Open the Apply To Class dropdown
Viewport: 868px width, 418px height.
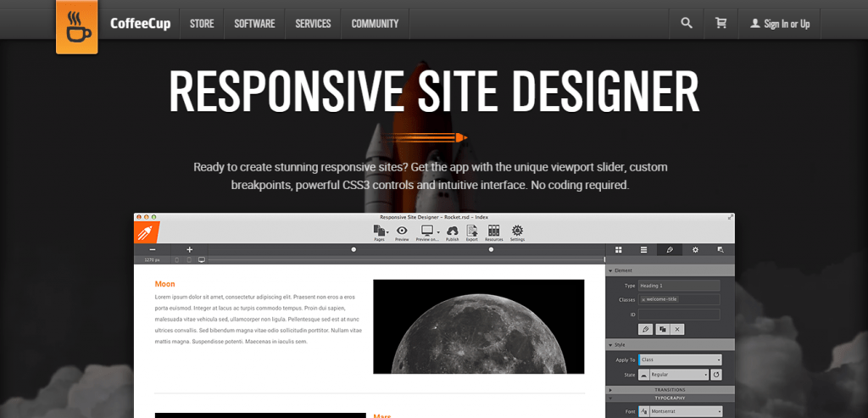pyautogui.click(x=681, y=359)
